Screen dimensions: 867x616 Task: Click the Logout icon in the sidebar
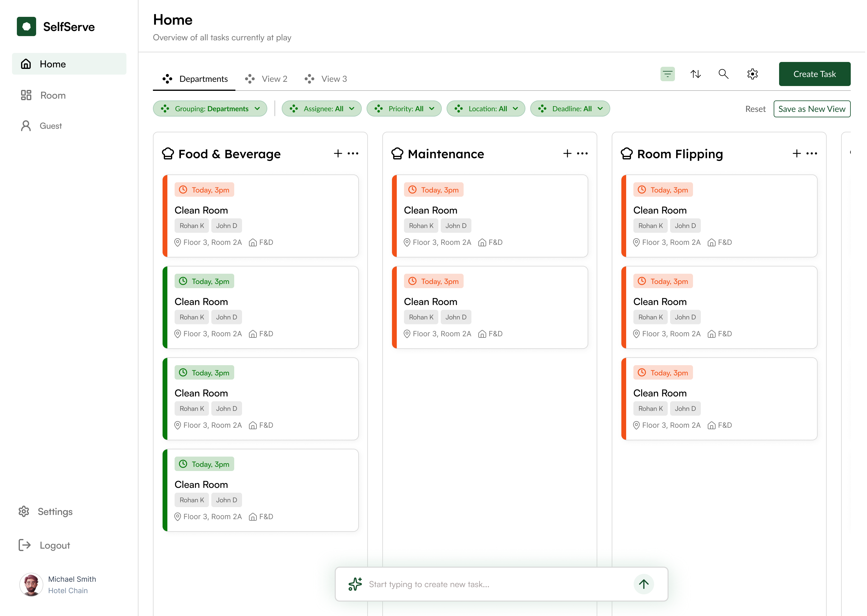pyautogui.click(x=24, y=545)
